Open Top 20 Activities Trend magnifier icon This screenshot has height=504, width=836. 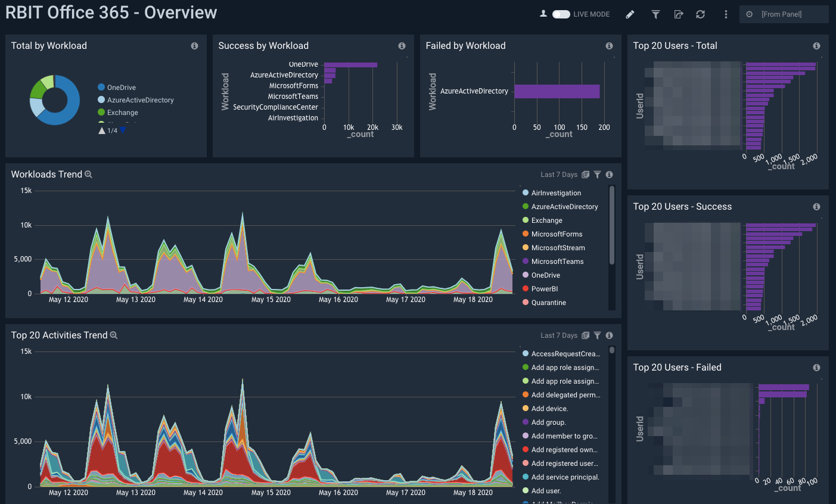click(114, 335)
